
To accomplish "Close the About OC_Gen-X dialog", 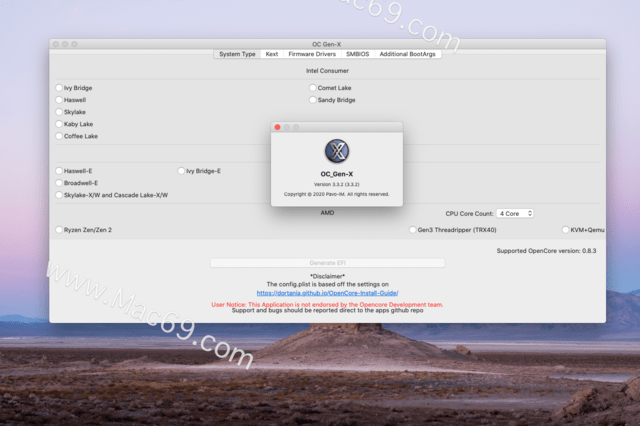I will pos(278,127).
